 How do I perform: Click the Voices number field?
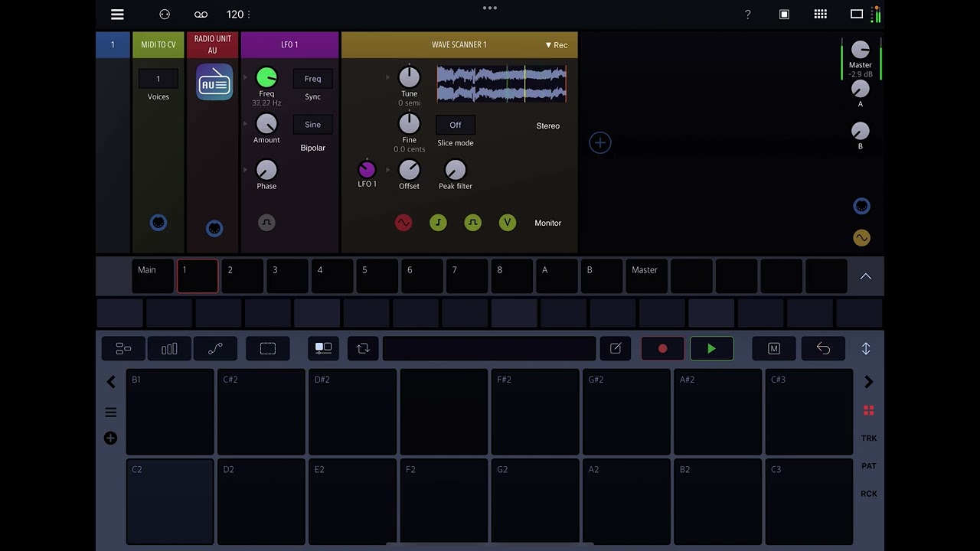tap(158, 79)
